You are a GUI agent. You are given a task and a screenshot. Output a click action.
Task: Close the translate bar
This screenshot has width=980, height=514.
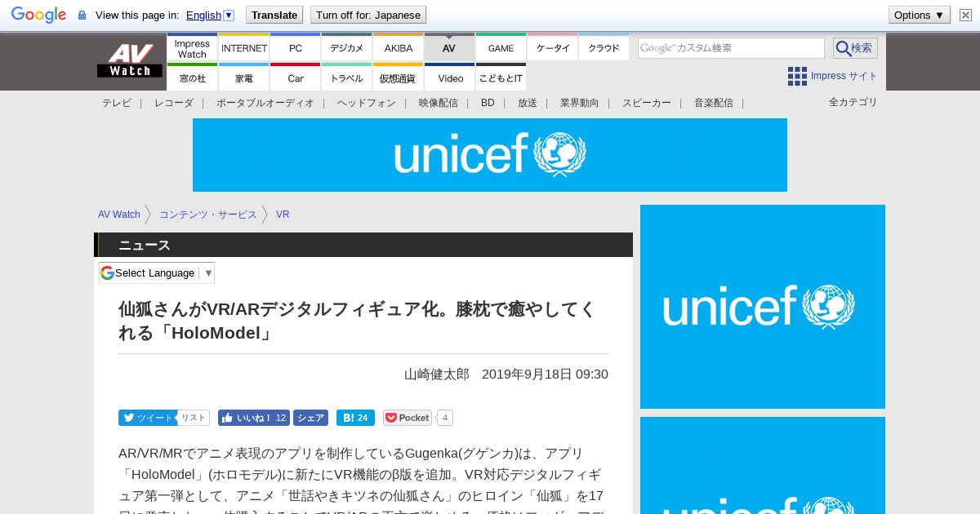tap(965, 15)
